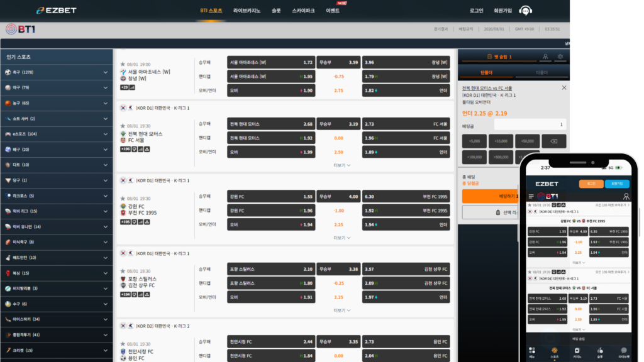644x362 pixels.
Task: Click the 복싱 boxing glove icon
Action: (x=8, y=273)
